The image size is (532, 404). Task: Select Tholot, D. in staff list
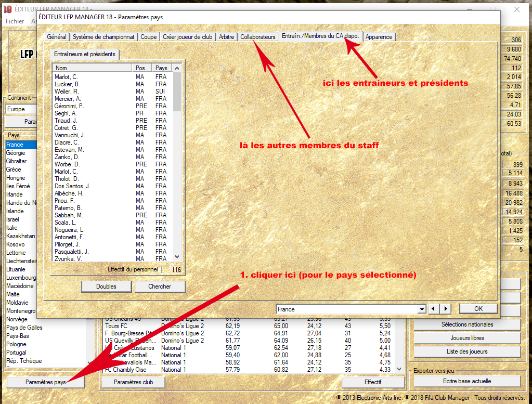(x=113, y=179)
